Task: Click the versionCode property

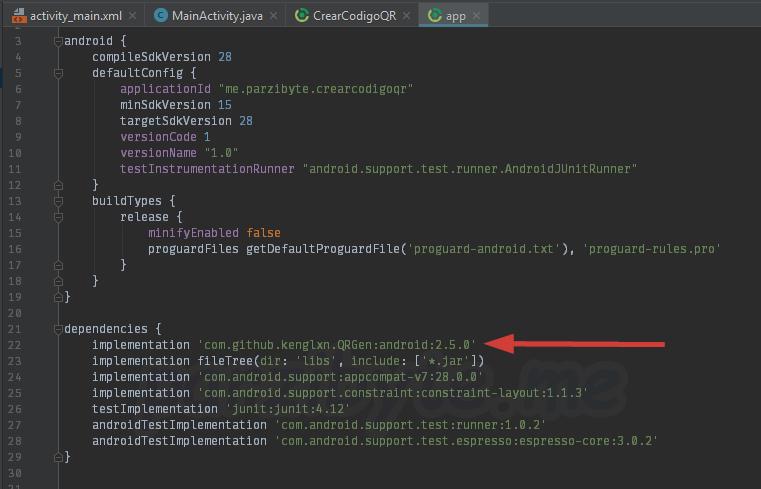Action: click(158, 137)
